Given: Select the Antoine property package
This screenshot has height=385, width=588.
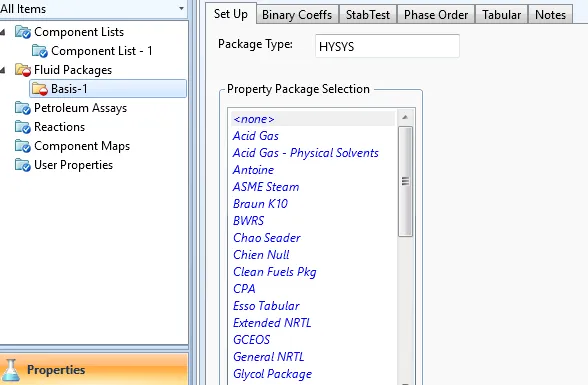Looking at the screenshot, I should point(253,170).
